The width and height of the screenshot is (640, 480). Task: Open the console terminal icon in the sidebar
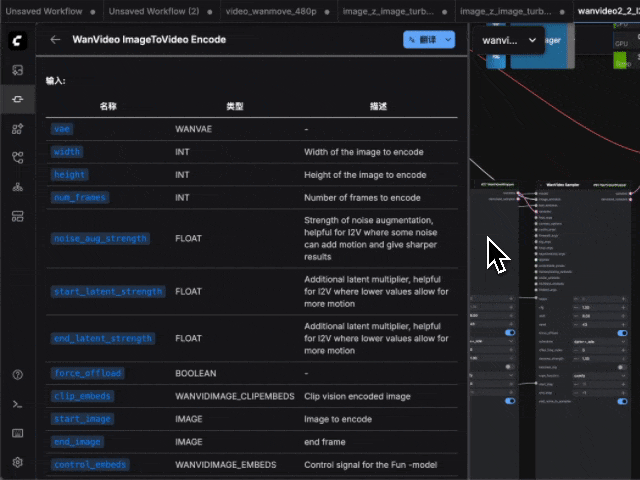point(18,404)
